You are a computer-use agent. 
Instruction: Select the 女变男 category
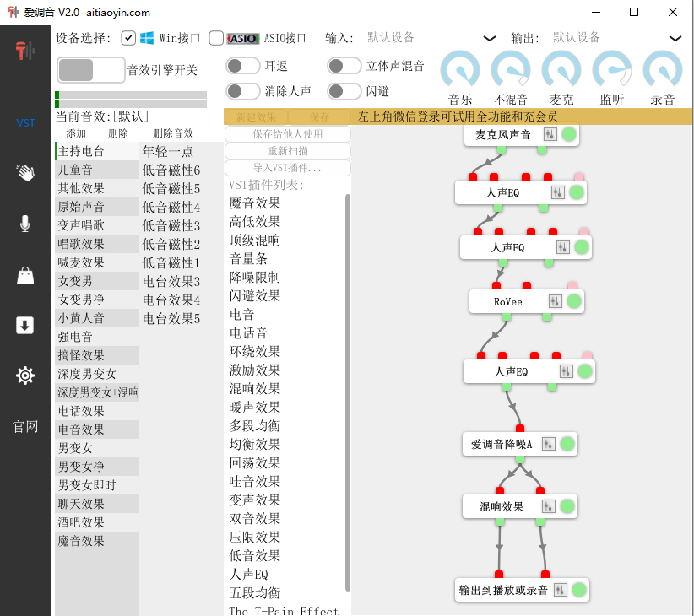click(x=97, y=281)
